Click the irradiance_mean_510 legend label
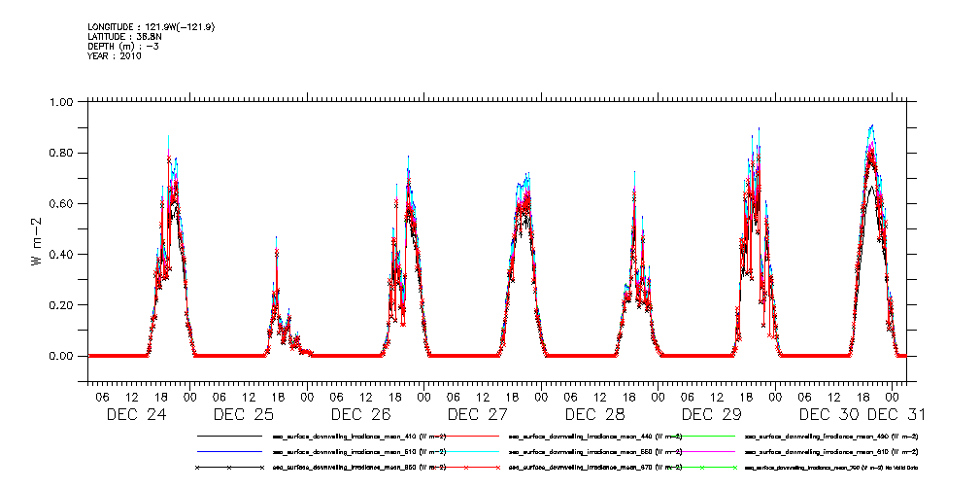The width and height of the screenshot is (980, 490). (x=358, y=451)
